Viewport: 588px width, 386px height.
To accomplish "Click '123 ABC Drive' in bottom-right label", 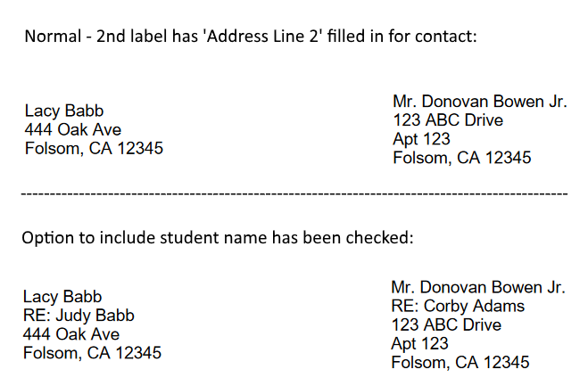I will [446, 324].
